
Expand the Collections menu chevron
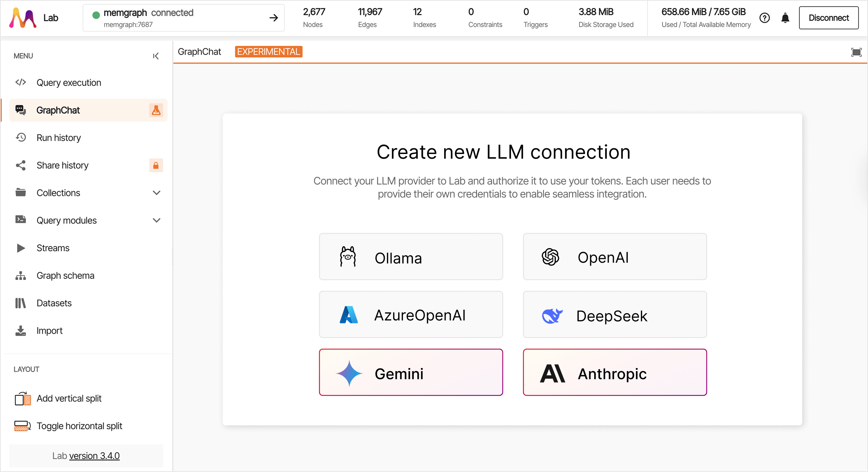click(157, 193)
